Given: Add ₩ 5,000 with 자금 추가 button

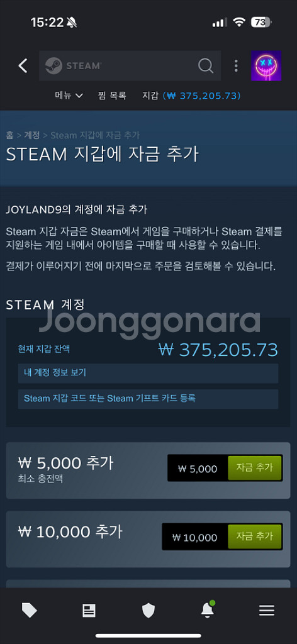Looking at the screenshot, I should click(x=255, y=468).
